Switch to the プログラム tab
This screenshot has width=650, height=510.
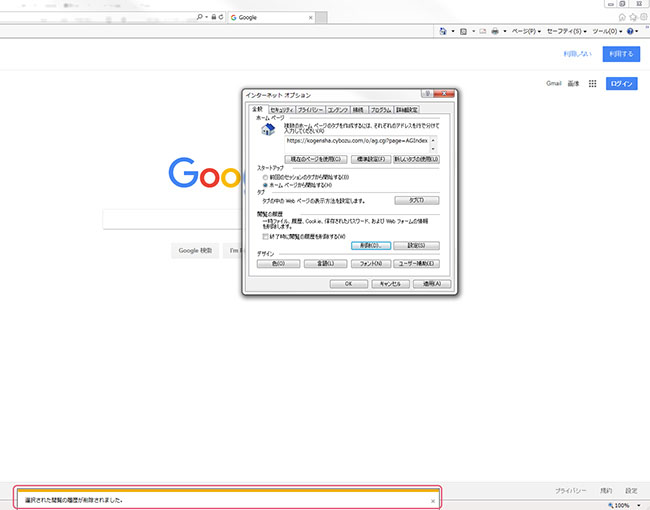pos(381,110)
